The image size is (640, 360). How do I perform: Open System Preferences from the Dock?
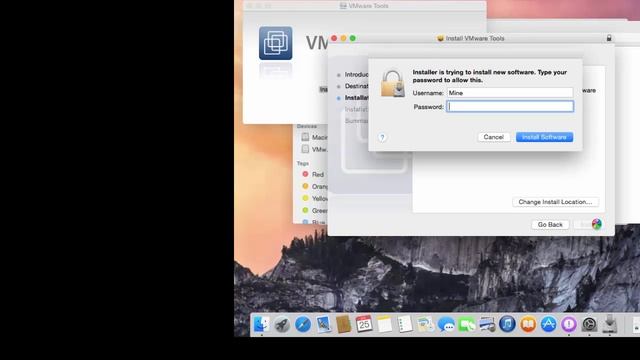[589, 325]
